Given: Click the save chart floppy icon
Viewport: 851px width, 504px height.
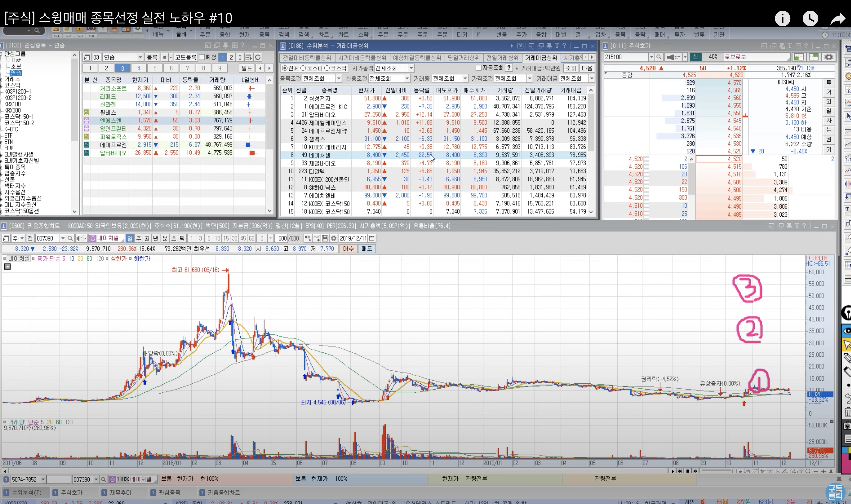Looking at the screenshot, I should 325,238.
